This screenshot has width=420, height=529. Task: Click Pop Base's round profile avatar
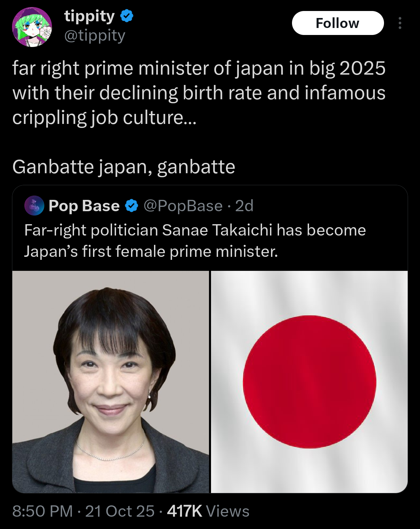click(34, 206)
